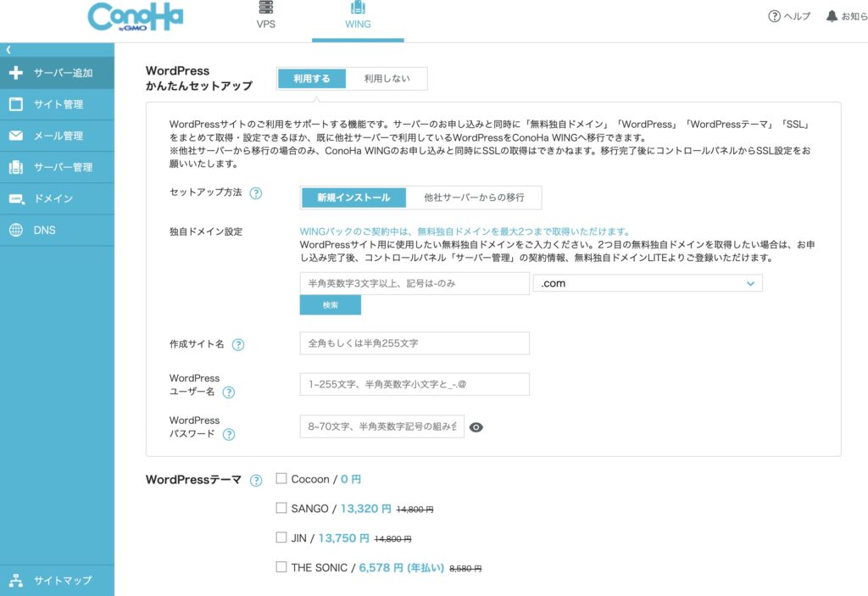Click the Cocoon / 0 円 label
The width and height of the screenshot is (868, 596).
(x=326, y=479)
